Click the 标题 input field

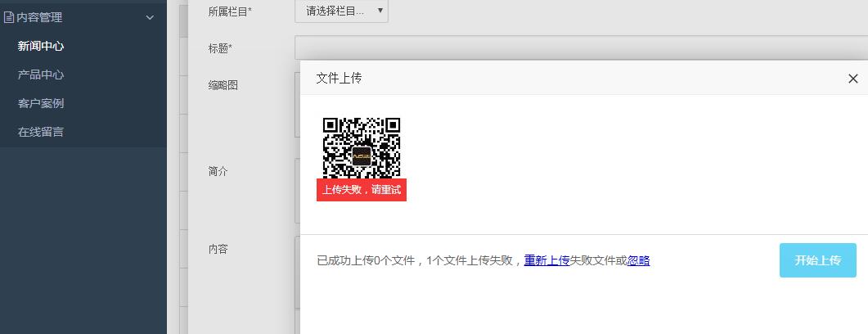coord(581,47)
